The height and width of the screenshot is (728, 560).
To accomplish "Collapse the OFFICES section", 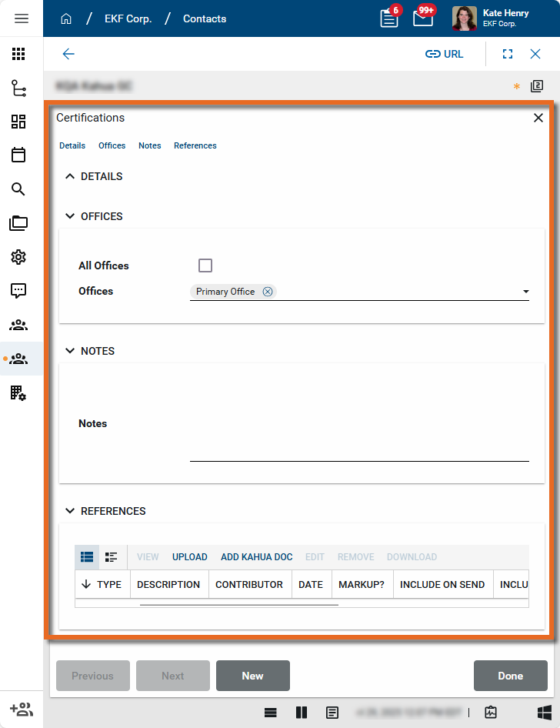I will (x=71, y=216).
